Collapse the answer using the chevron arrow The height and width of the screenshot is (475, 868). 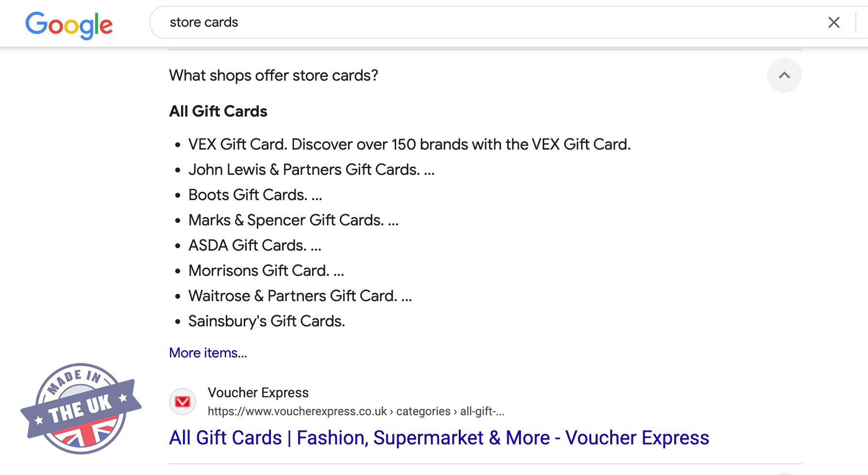click(784, 75)
